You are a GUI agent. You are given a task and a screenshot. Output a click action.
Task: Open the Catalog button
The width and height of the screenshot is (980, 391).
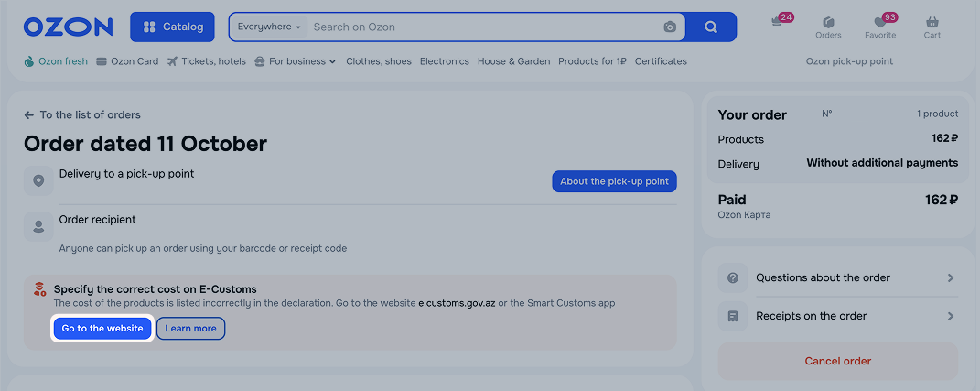172,27
